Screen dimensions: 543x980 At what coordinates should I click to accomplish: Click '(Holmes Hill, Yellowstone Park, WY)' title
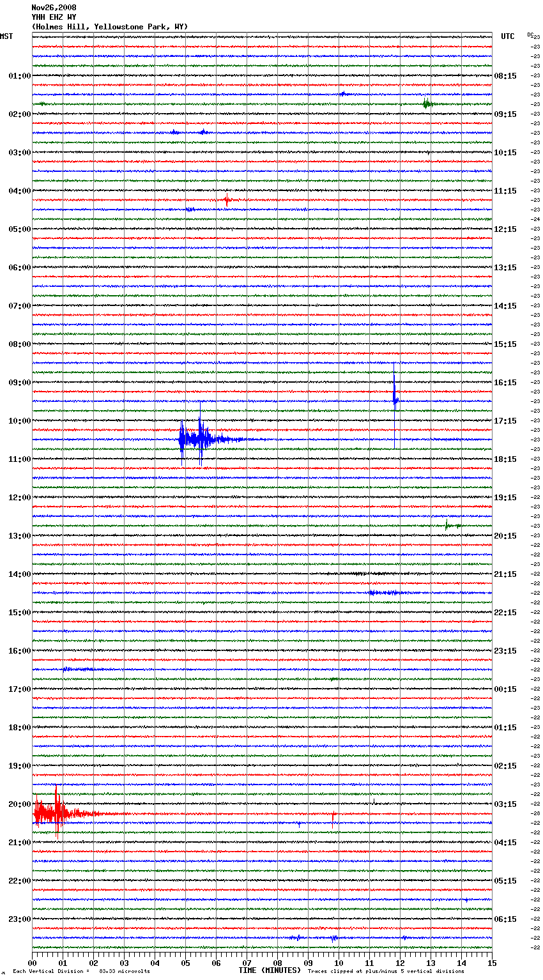(x=110, y=27)
